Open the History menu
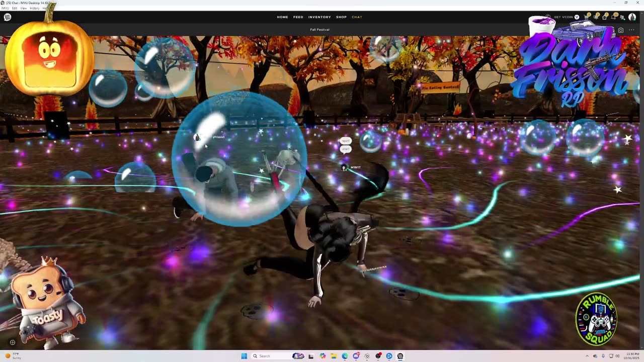Image resolution: width=644 pixels, height=362 pixels. [34, 8]
